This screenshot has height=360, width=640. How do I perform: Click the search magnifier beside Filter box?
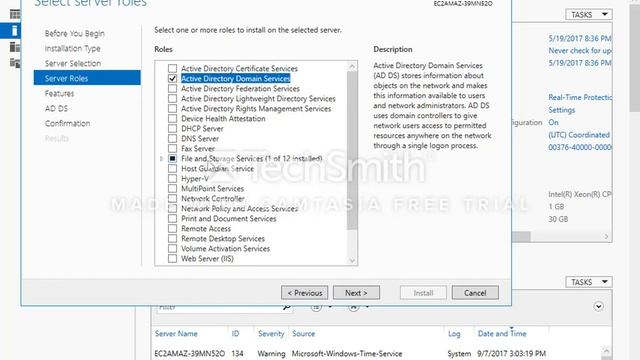[287, 307]
